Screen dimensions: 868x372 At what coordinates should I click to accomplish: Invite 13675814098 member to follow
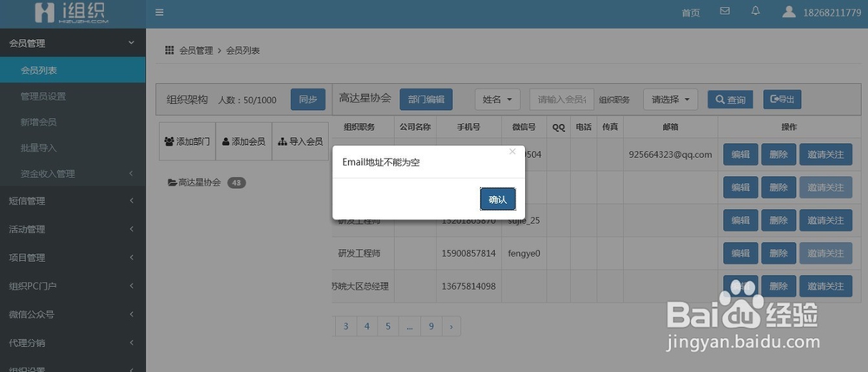click(x=825, y=286)
